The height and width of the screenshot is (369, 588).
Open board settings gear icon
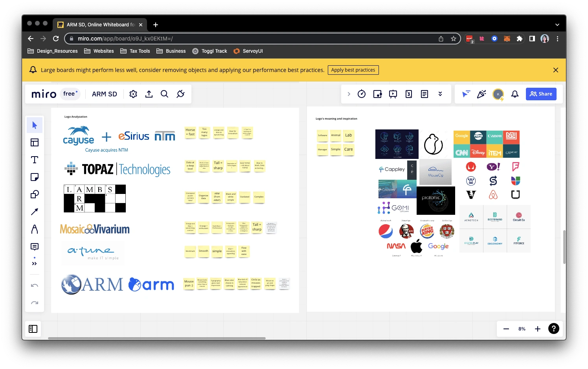pos(133,94)
